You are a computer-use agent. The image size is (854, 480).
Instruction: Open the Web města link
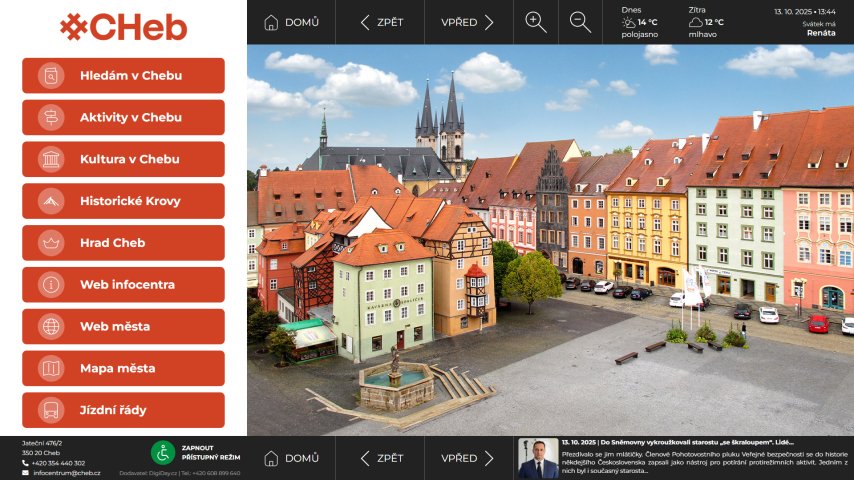tap(123, 327)
